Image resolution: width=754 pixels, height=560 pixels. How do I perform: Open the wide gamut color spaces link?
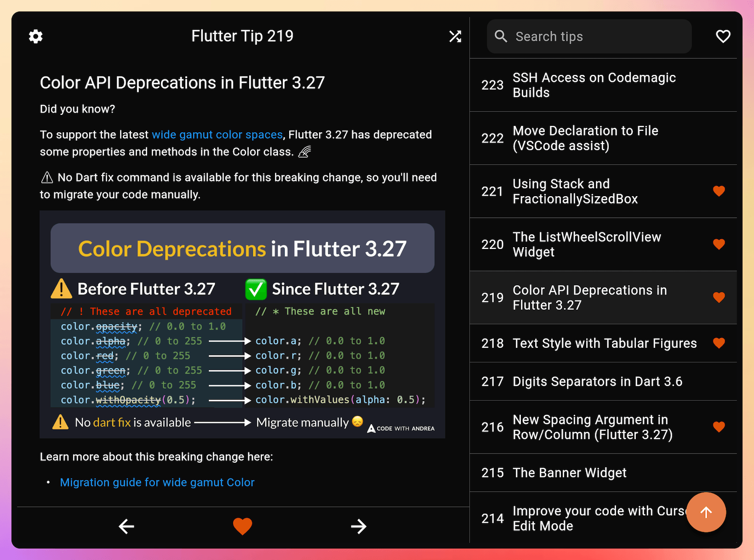click(217, 134)
